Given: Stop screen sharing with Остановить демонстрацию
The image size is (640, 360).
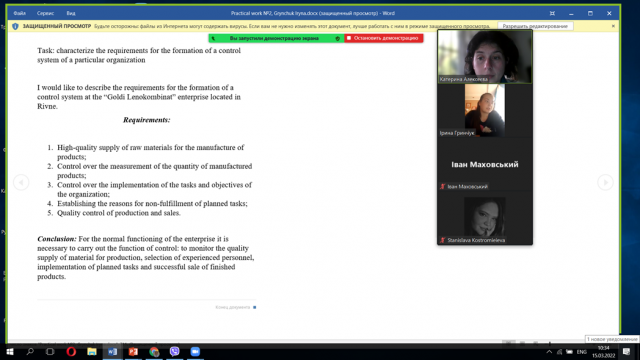Looking at the screenshot, I should pyautogui.click(x=383, y=38).
